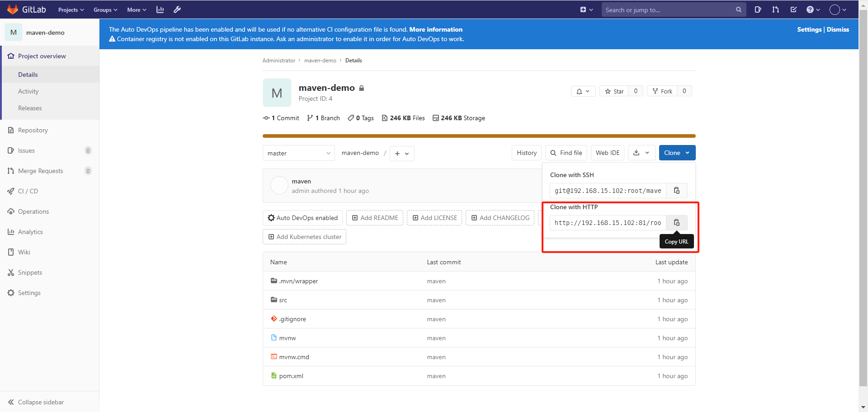Image resolution: width=868 pixels, height=412 pixels.
Task: Click Collapse sidebar
Action: click(50, 402)
